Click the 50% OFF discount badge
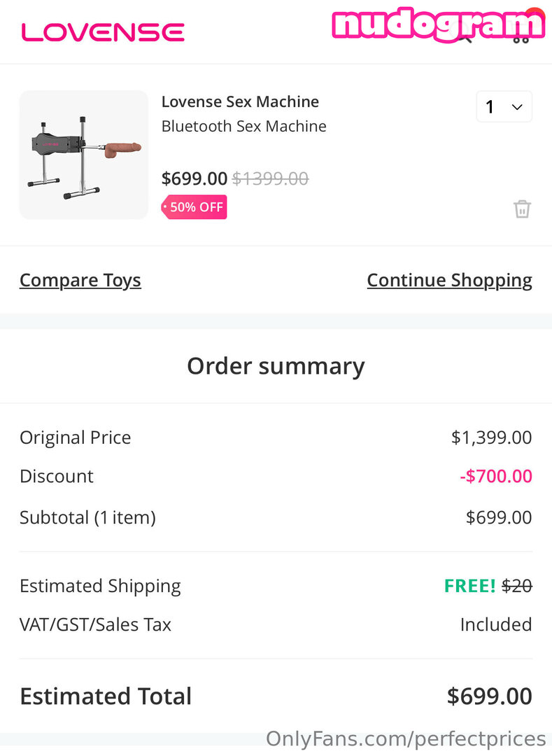The width and height of the screenshot is (552, 756). tap(194, 206)
